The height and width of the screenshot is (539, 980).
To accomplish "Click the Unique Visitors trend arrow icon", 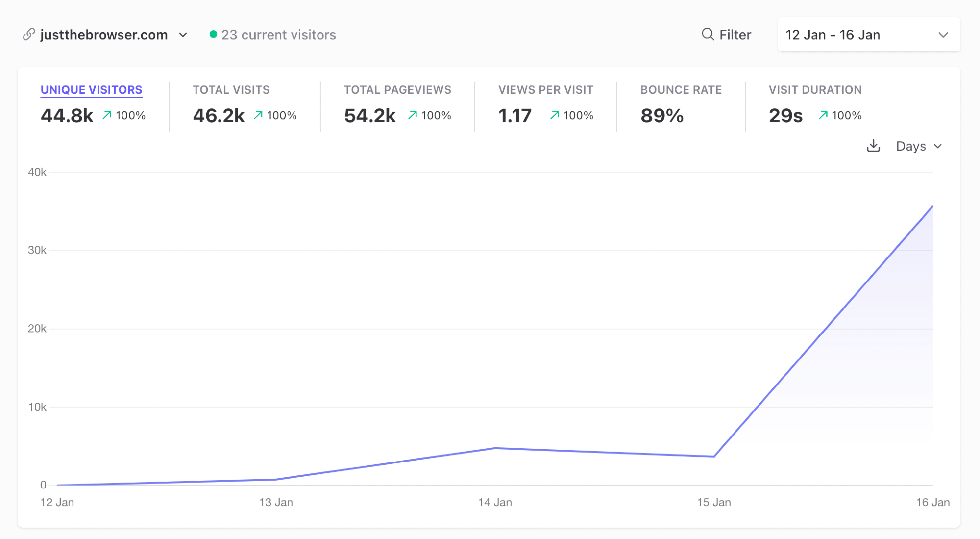I will coord(107,115).
